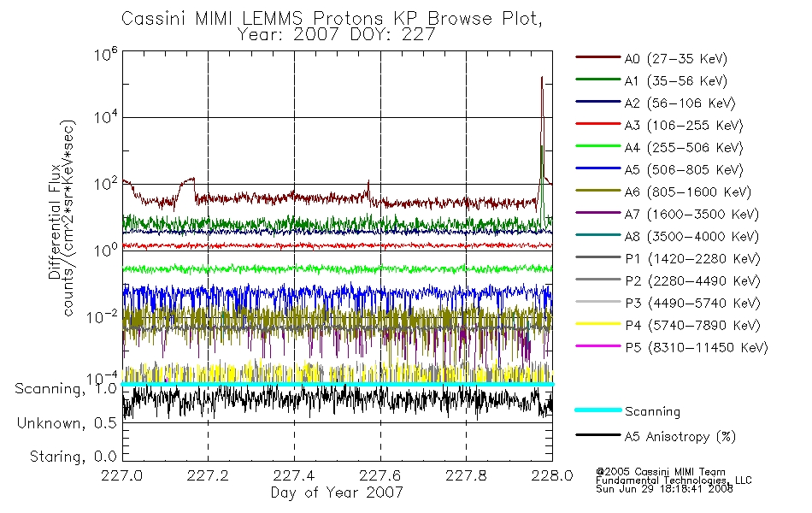Click the dark red A0 legend line
The height and width of the screenshot is (513, 812).
[598, 57]
